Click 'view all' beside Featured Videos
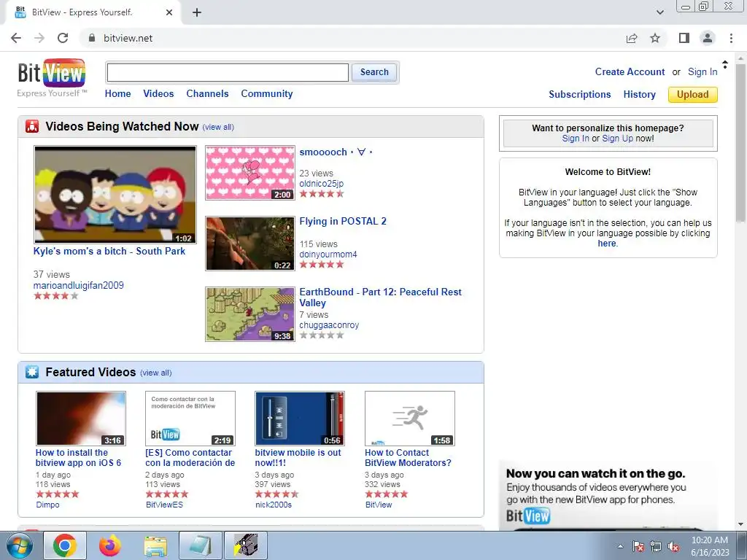Viewport: 747px width, 560px height. (x=156, y=373)
